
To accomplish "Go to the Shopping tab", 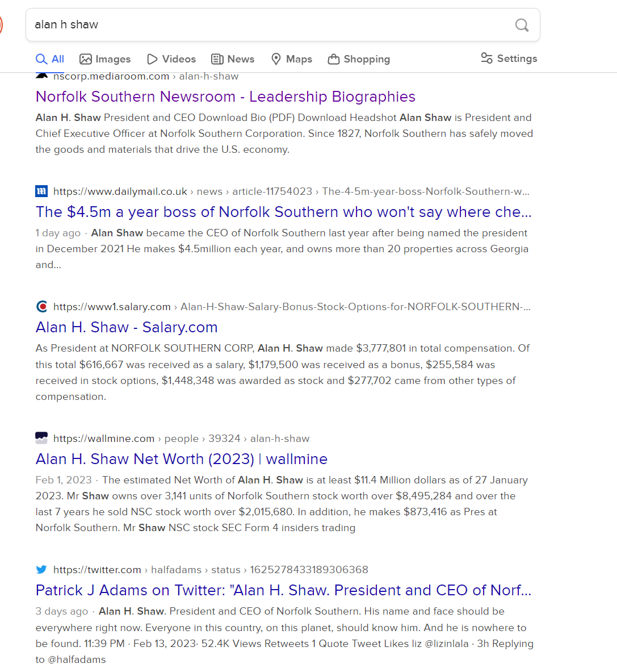I will point(359,59).
